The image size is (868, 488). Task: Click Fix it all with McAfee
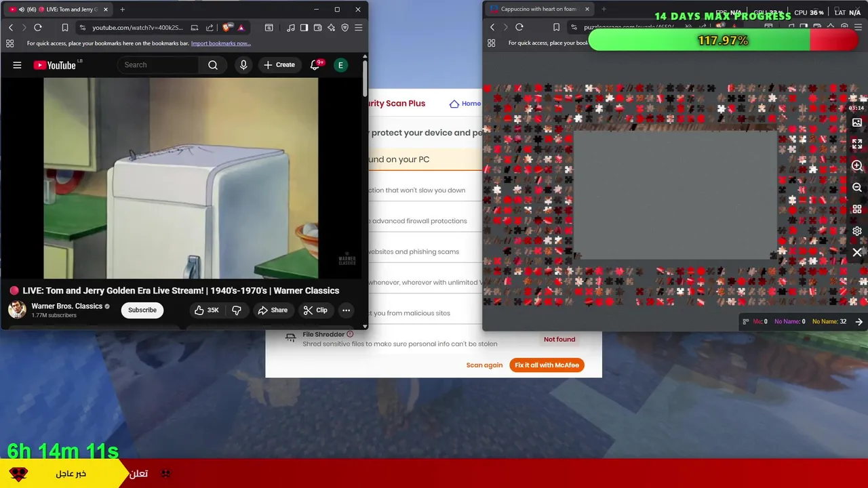[547, 365]
